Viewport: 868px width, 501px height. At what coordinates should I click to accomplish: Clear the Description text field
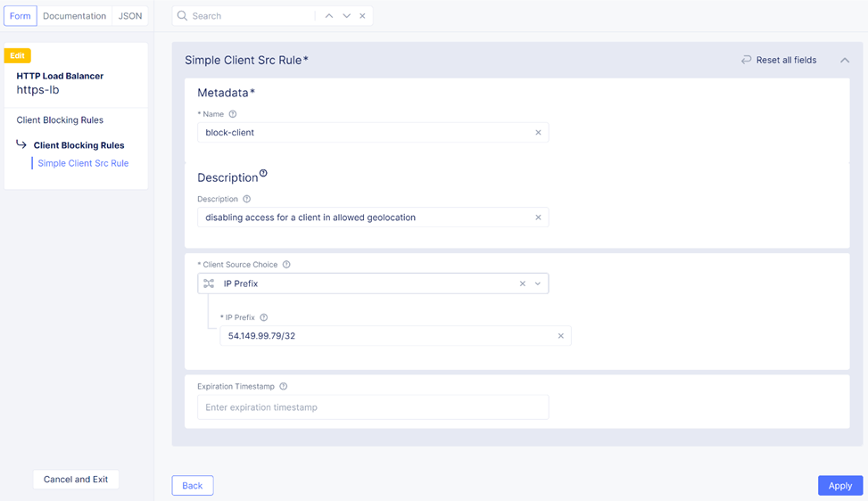(x=538, y=218)
